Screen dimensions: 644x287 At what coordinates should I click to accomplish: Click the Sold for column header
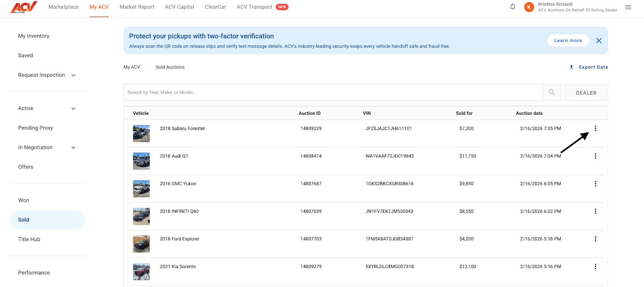[464, 114]
